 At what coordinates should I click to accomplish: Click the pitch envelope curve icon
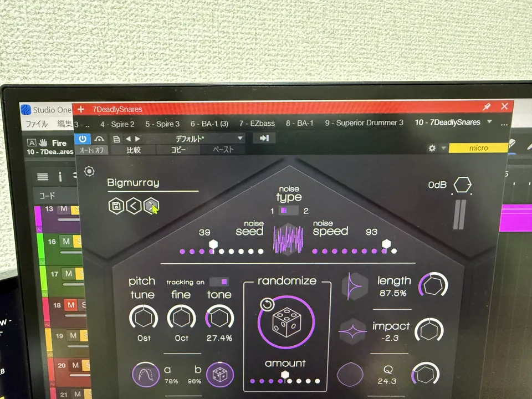pos(146,375)
